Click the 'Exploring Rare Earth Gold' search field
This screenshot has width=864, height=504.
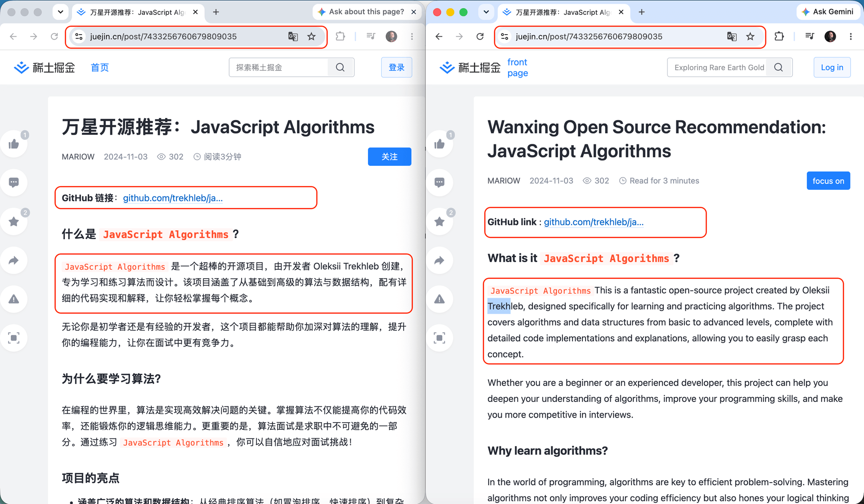coord(718,67)
